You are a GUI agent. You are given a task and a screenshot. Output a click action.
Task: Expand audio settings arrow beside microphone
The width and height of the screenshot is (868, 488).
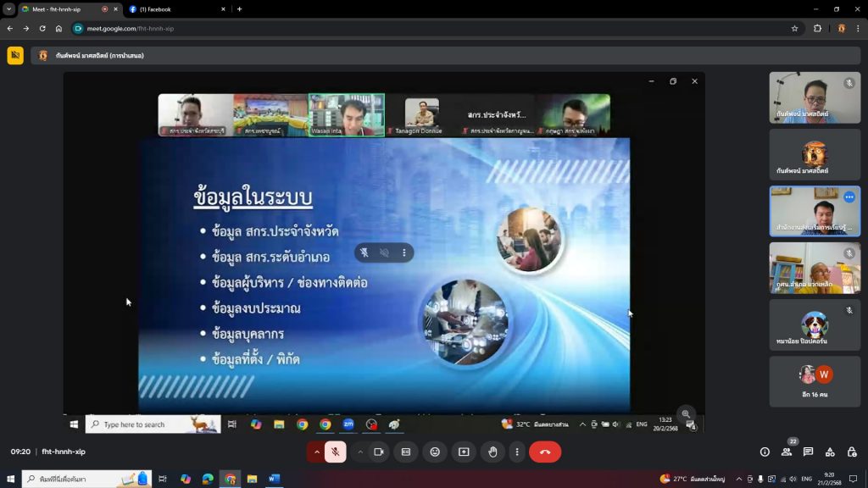317,452
